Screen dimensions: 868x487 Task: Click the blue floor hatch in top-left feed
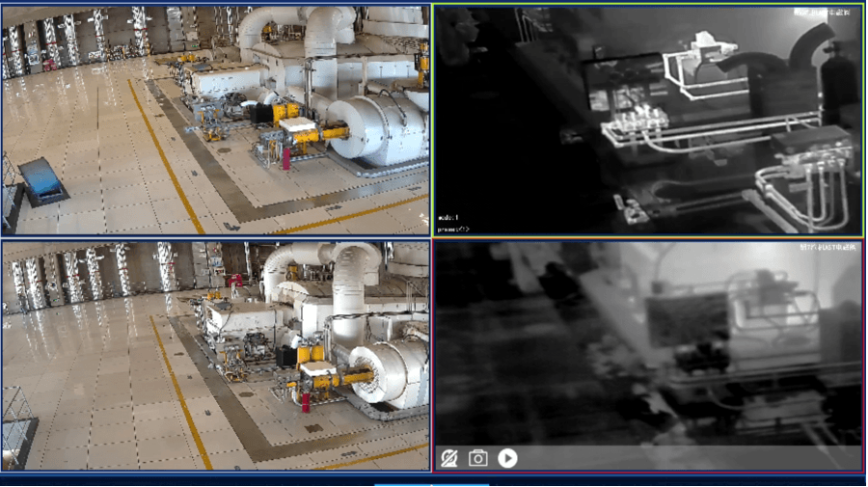(42, 179)
